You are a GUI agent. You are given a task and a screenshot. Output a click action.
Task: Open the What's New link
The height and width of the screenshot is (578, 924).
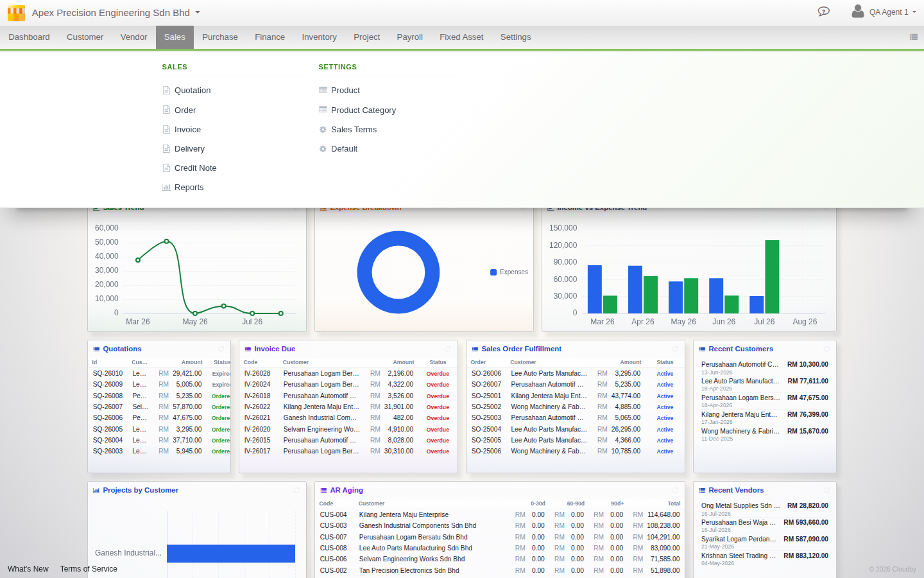pyautogui.click(x=28, y=569)
